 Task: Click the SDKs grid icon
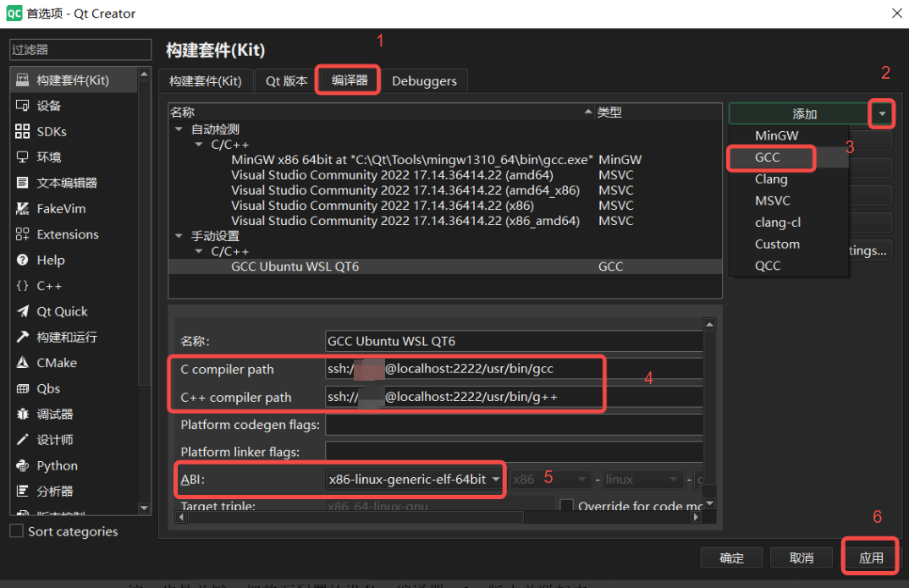click(x=22, y=131)
